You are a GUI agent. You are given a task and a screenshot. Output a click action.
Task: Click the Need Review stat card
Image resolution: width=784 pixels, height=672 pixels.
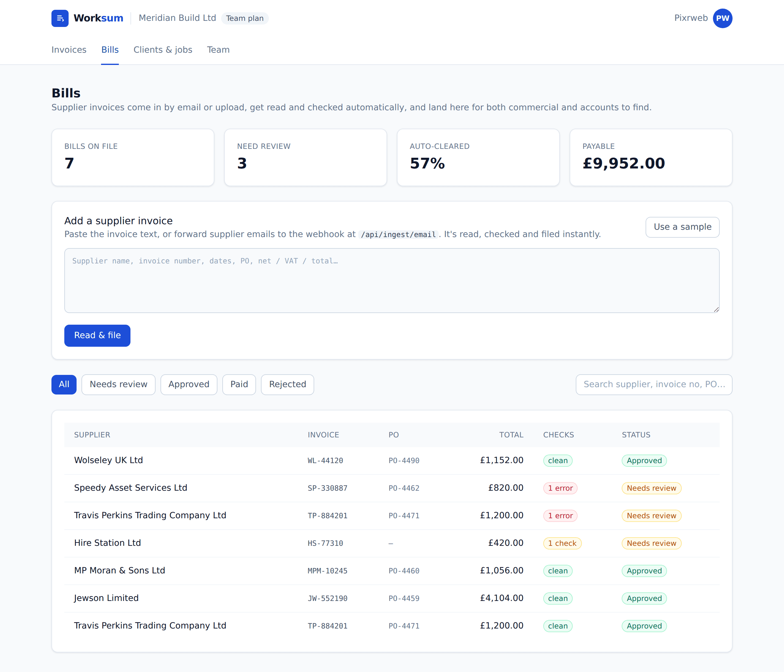[305, 157]
